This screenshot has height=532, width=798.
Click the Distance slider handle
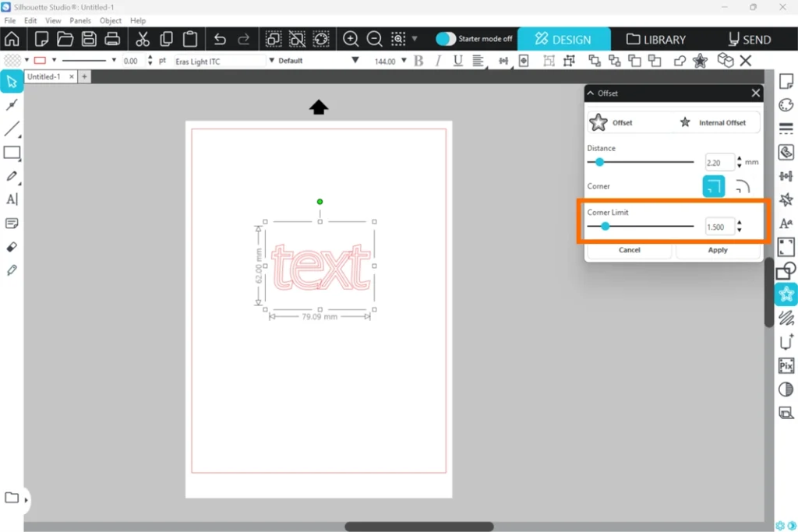click(x=599, y=162)
